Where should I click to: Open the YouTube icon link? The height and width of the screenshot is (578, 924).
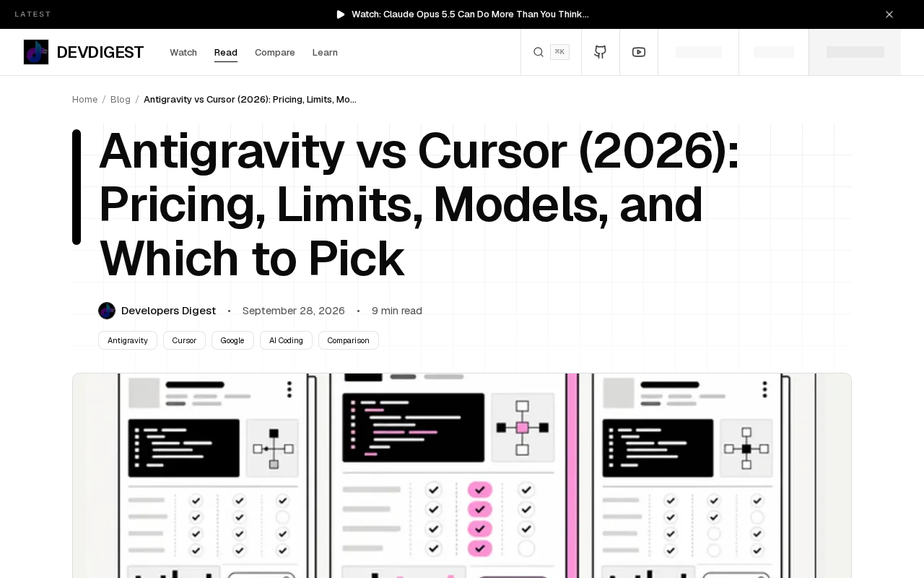coord(639,52)
